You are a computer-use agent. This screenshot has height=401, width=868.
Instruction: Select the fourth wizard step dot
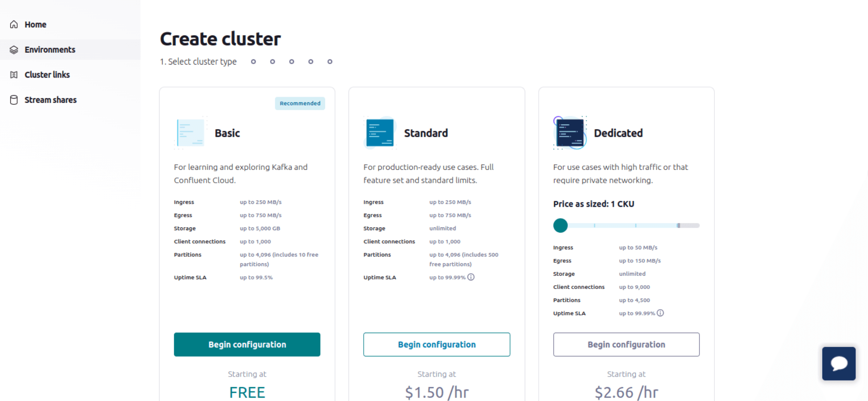(x=292, y=62)
